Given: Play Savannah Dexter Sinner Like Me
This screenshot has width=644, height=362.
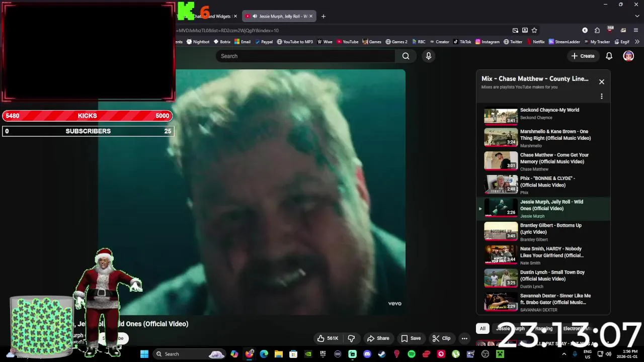Looking at the screenshot, I should click(543, 302).
